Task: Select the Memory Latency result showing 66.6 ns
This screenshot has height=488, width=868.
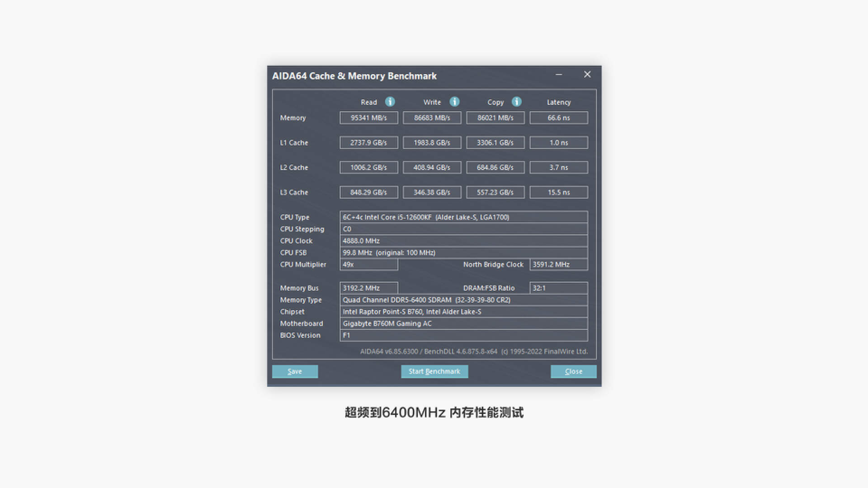Action: click(x=558, y=117)
